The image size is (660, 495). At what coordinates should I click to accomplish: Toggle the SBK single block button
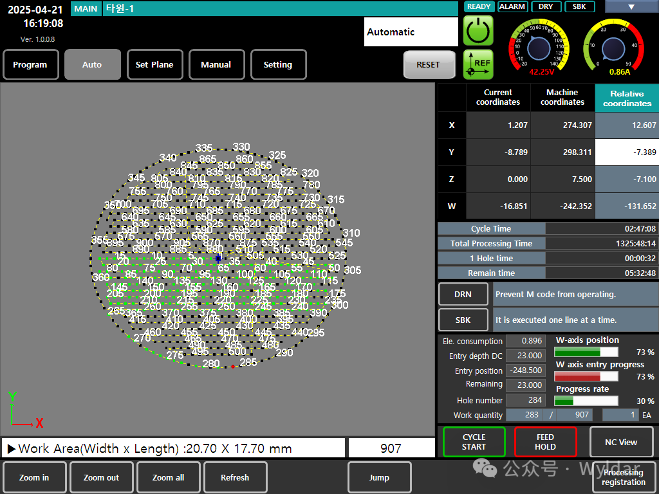[x=463, y=320]
